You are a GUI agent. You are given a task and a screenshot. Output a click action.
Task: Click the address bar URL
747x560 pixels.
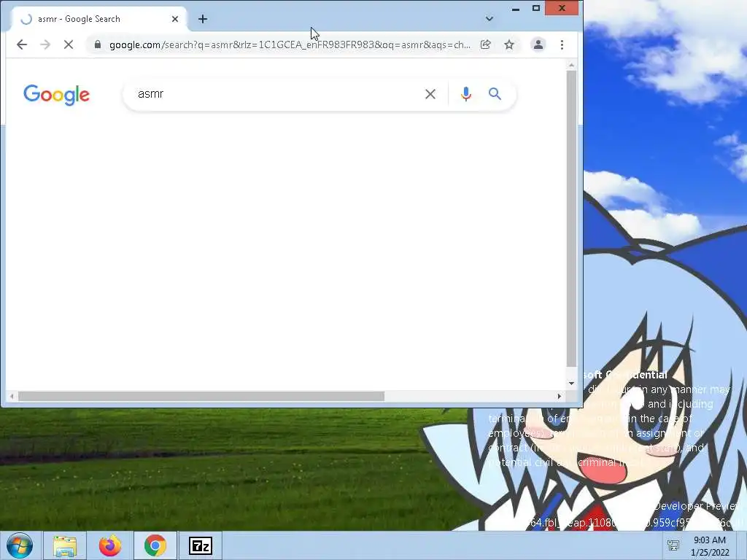pos(290,44)
